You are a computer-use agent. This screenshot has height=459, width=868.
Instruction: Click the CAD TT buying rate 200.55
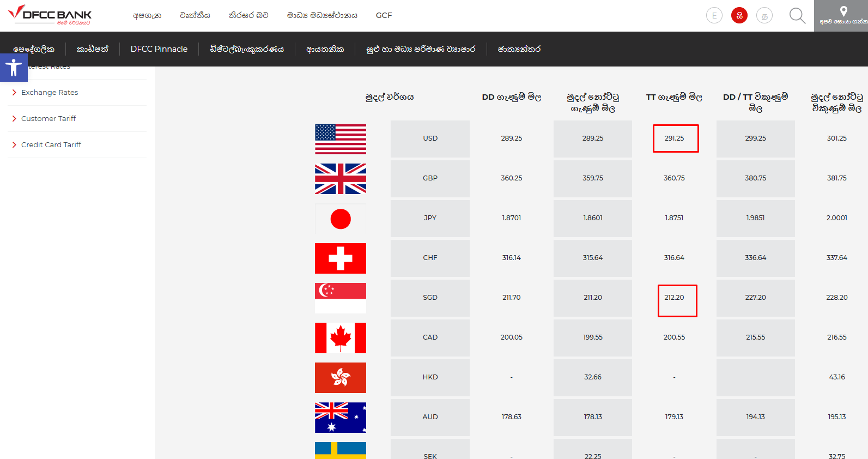coord(674,337)
